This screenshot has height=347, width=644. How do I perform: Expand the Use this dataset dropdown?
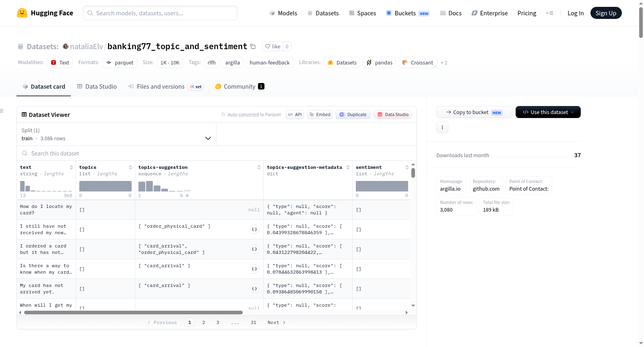click(x=548, y=112)
